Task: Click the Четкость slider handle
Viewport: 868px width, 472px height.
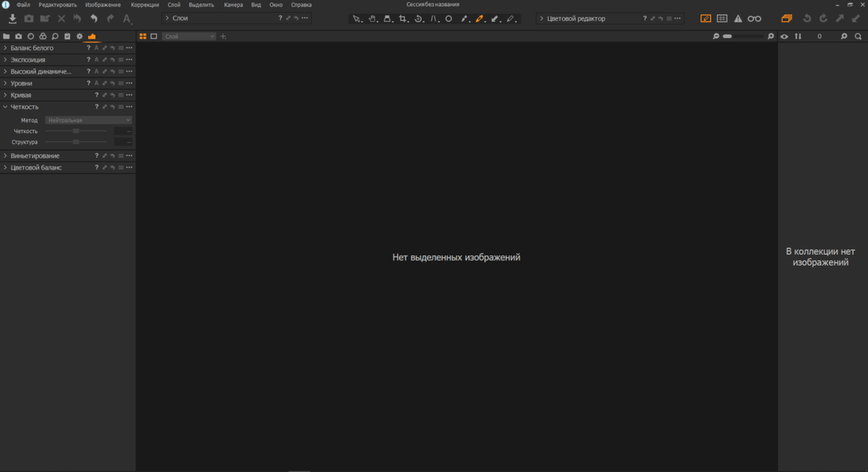Action: (76, 131)
